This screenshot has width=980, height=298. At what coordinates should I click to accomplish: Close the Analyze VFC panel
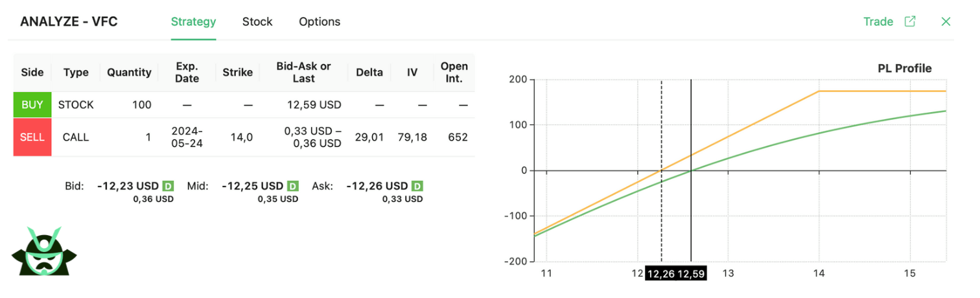coord(946,21)
